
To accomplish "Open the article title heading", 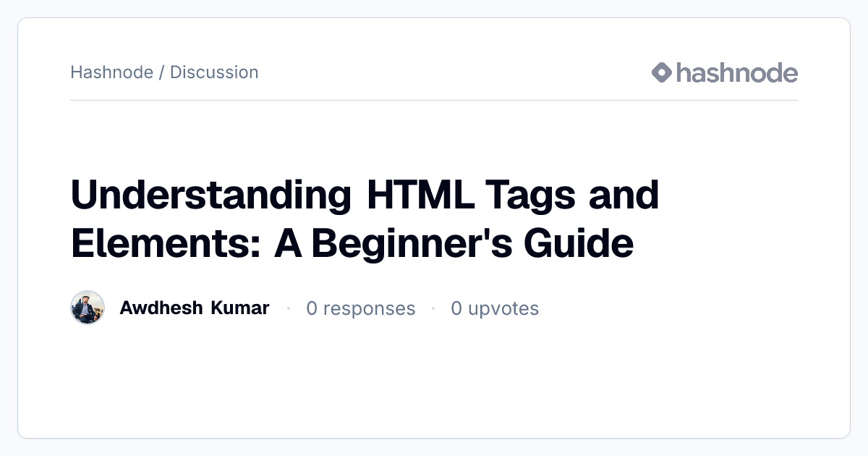I will 365,219.
